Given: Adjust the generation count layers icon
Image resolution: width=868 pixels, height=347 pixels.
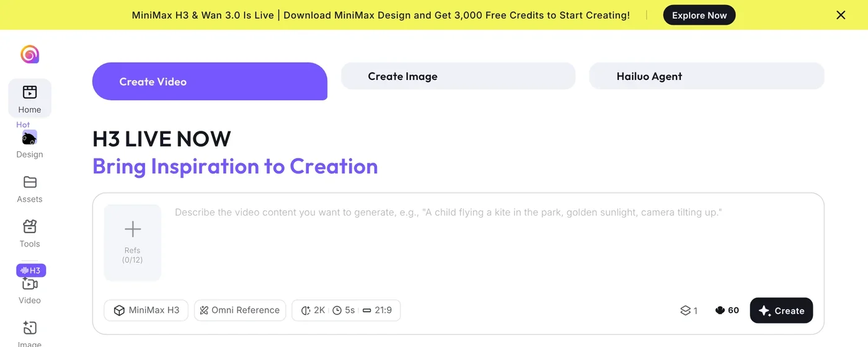Looking at the screenshot, I should (689, 310).
